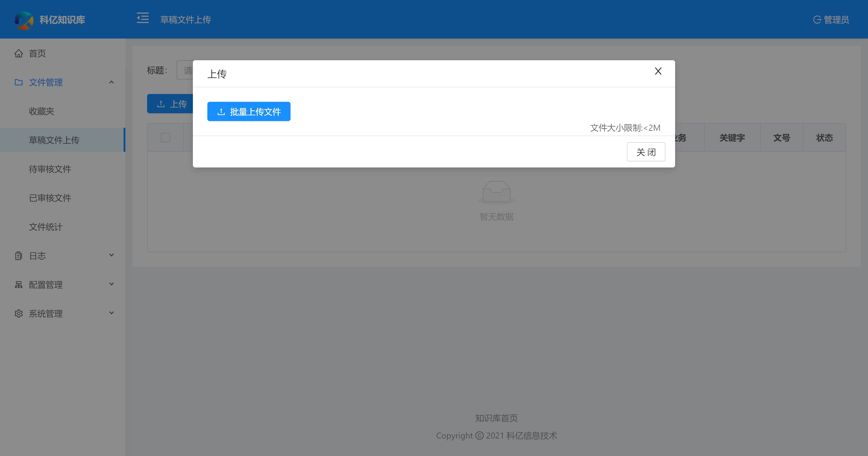Follow the 知识库首页 footer link
The height and width of the screenshot is (456, 868).
[496, 418]
